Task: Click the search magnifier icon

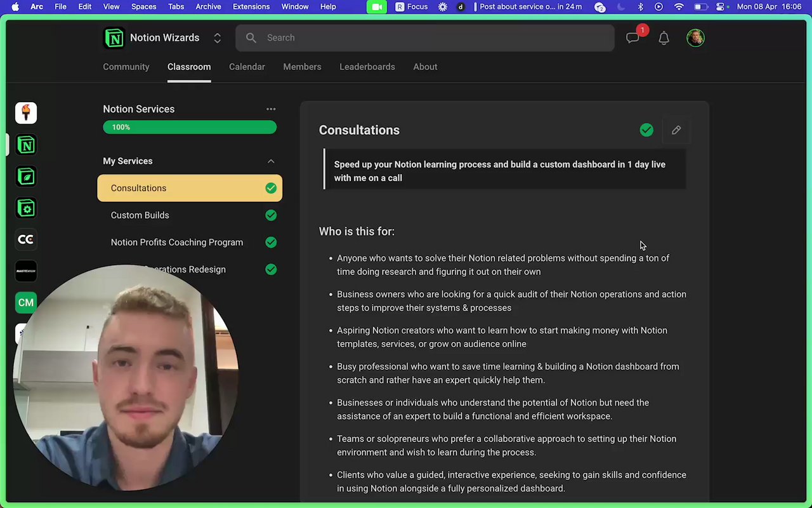Action: [251, 38]
